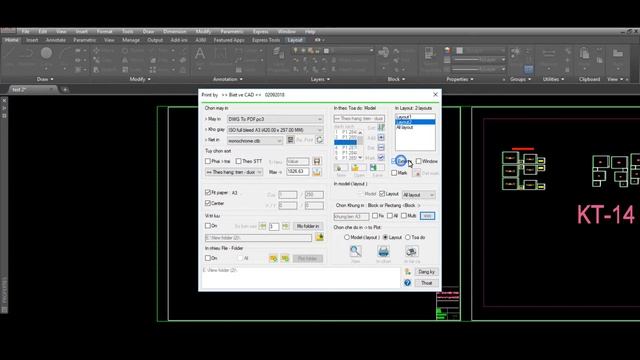Viewport: 640px width, 360px height.
Task: Select the Circle tool in the Draw panel
Action: pyautogui.click(x=46, y=53)
